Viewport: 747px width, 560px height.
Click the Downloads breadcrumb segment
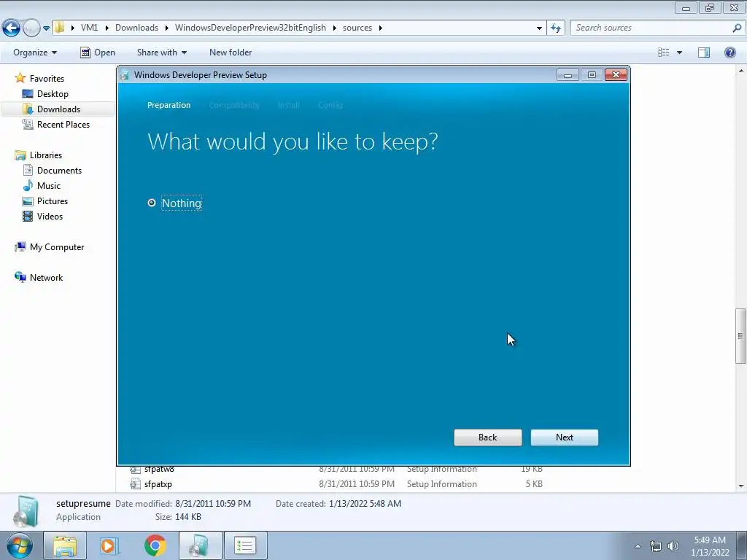(136, 28)
